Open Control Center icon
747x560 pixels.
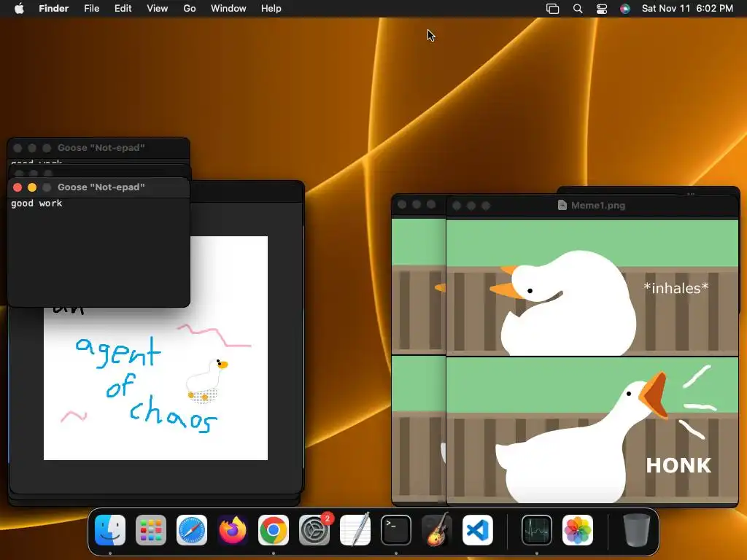(x=602, y=9)
